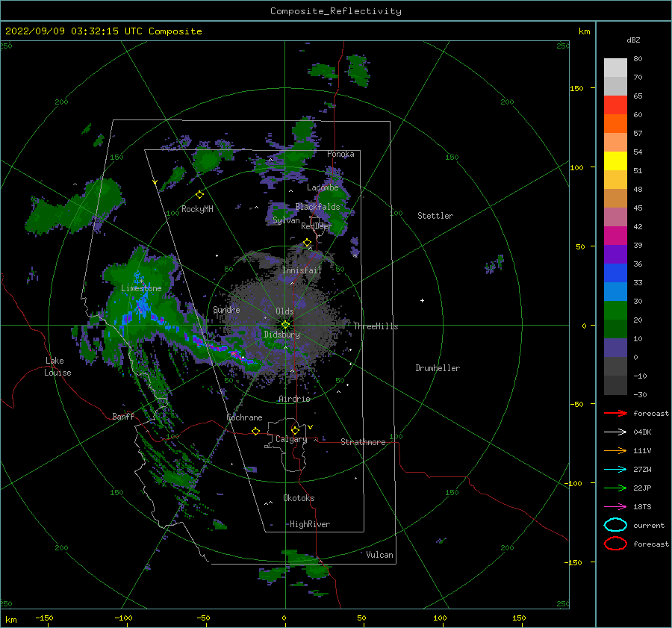
Task: Click the magenta 18TS arrow icon
Action: pyautogui.click(x=615, y=507)
